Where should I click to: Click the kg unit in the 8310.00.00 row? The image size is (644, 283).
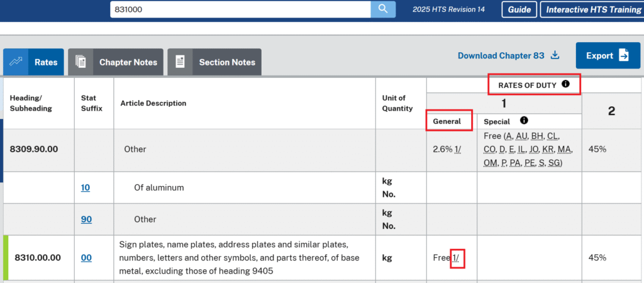[387, 258]
